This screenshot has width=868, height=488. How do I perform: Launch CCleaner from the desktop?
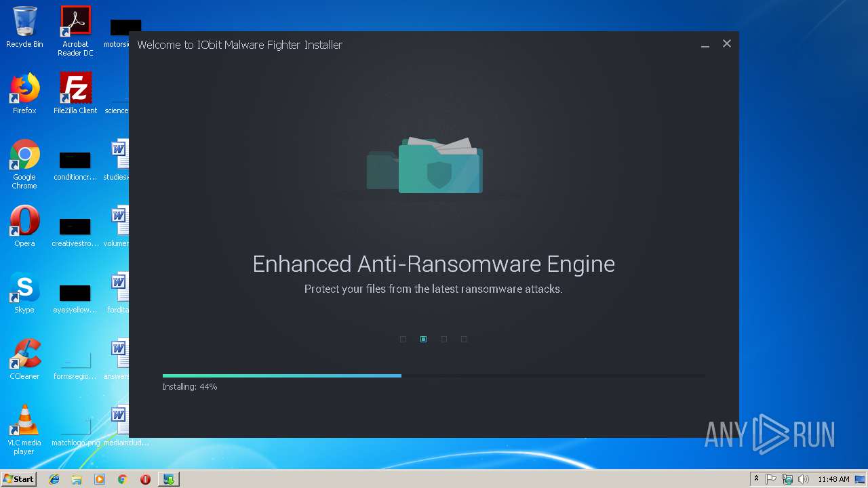tap(24, 359)
